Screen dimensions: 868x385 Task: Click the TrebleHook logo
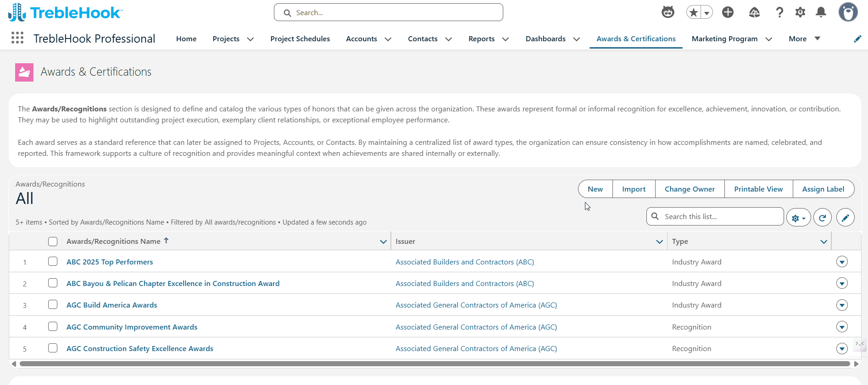(x=65, y=12)
